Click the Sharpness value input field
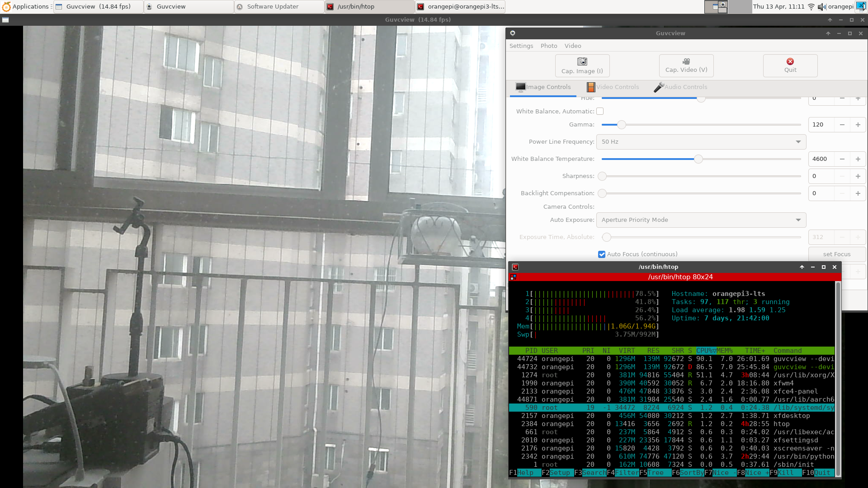The image size is (868, 488). tap(821, 176)
